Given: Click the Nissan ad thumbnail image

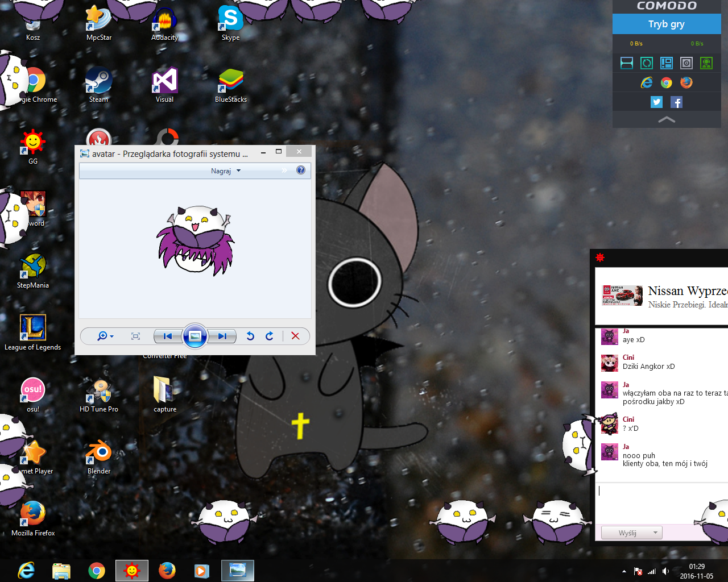Looking at the screenshot, I should click(x=622, y=296).
